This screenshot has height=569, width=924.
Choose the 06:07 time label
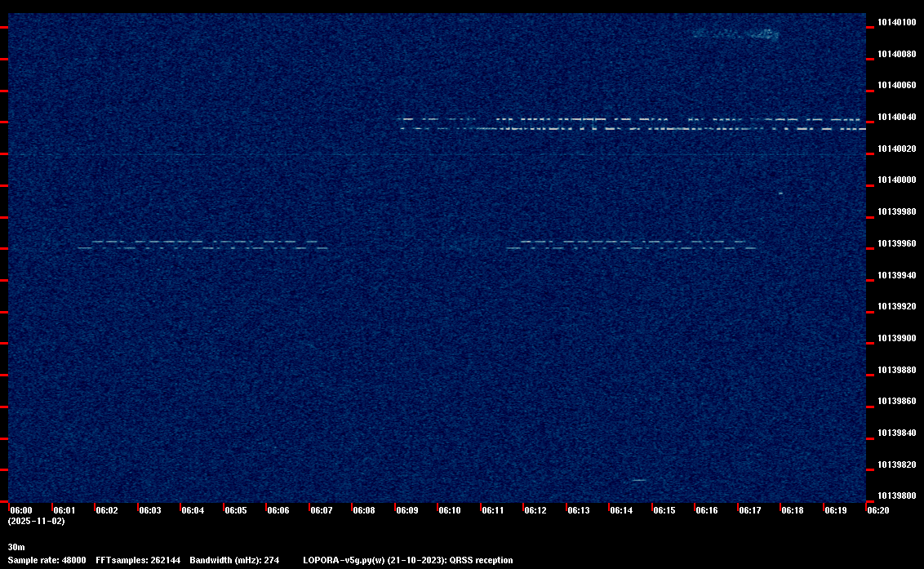[321, 510]
